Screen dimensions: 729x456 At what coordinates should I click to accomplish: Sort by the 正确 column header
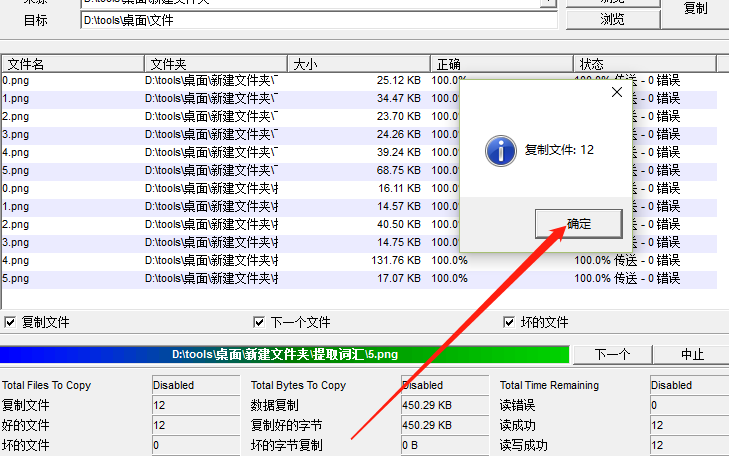[502, 64]
